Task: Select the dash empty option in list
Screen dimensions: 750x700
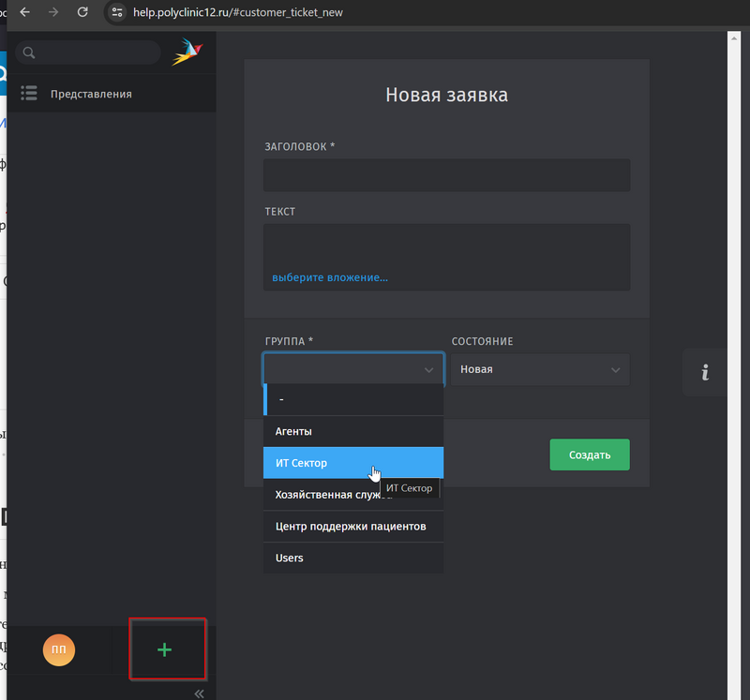Action: [x=353, y=399]
